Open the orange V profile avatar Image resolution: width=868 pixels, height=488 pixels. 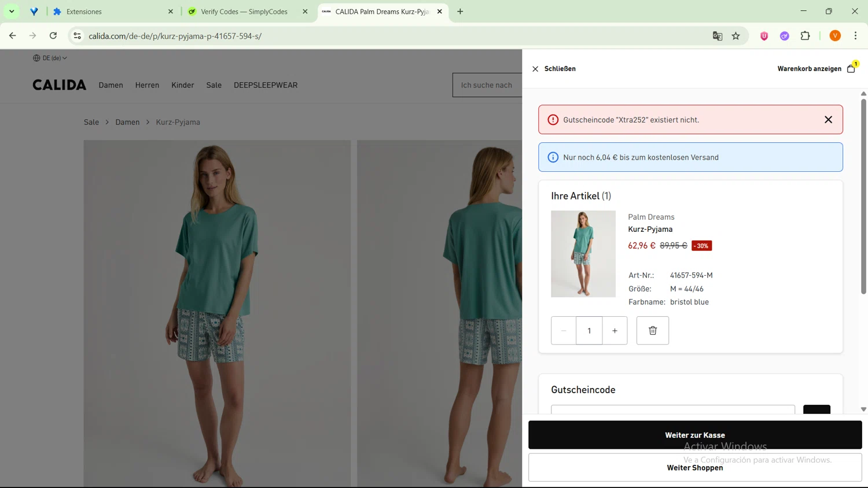[x=835, y=36]
